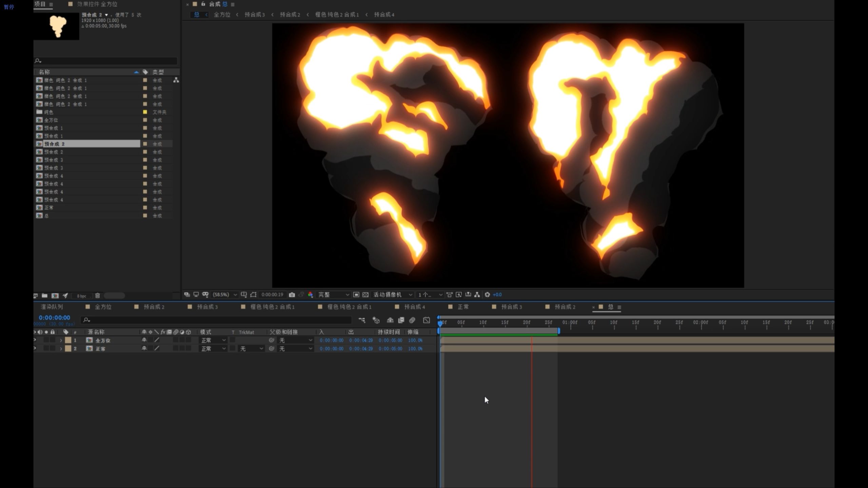Screen dimensions: 868x488
Task: Open the composition flowchart icon in viewer
Action: click(x=477, y=294)
